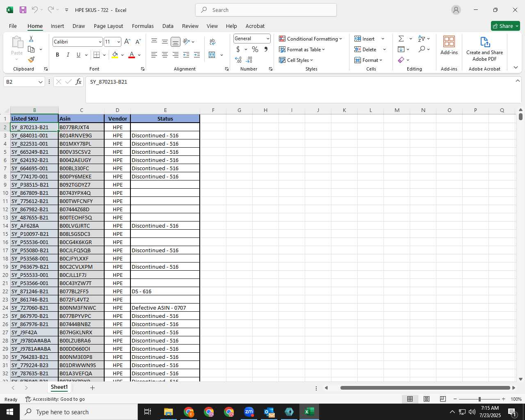Apply Comma Style formatting
The width and height of the screenshot is (525, 420).
pos(266,49)
